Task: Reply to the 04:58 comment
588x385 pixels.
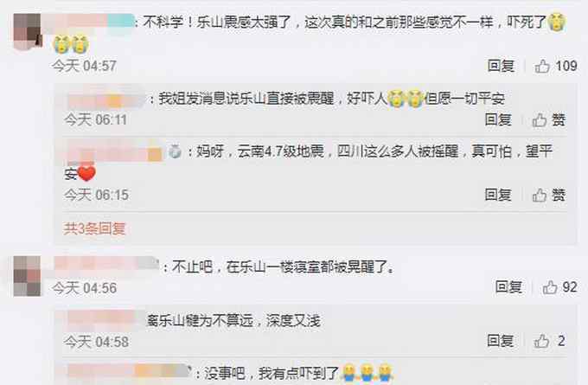Action: 501,341
